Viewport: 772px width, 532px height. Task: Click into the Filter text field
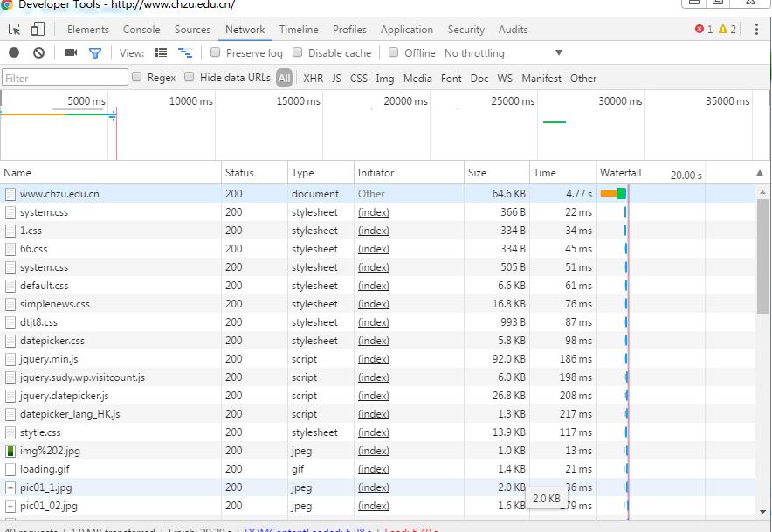[65, 78]
